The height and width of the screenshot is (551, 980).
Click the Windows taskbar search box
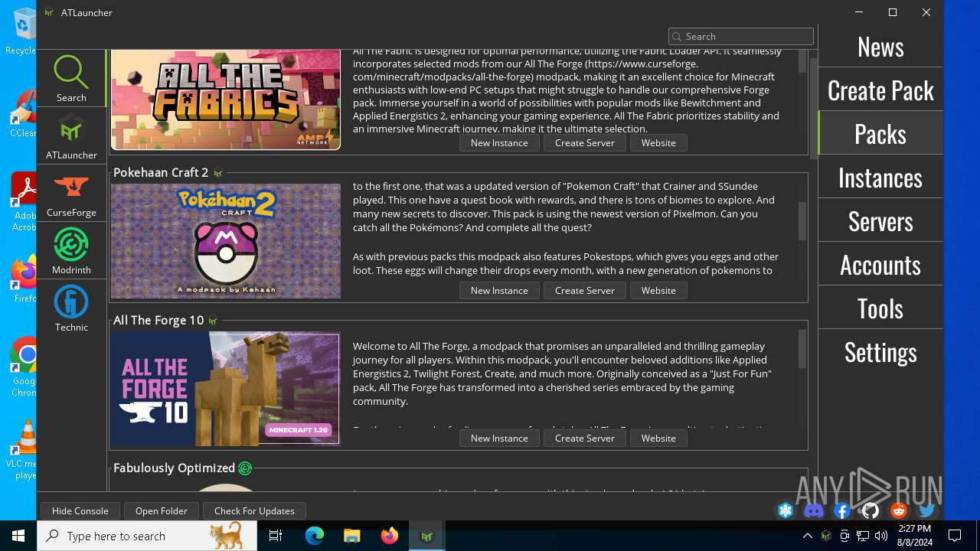pyautogui.click(x=147, y=536)
